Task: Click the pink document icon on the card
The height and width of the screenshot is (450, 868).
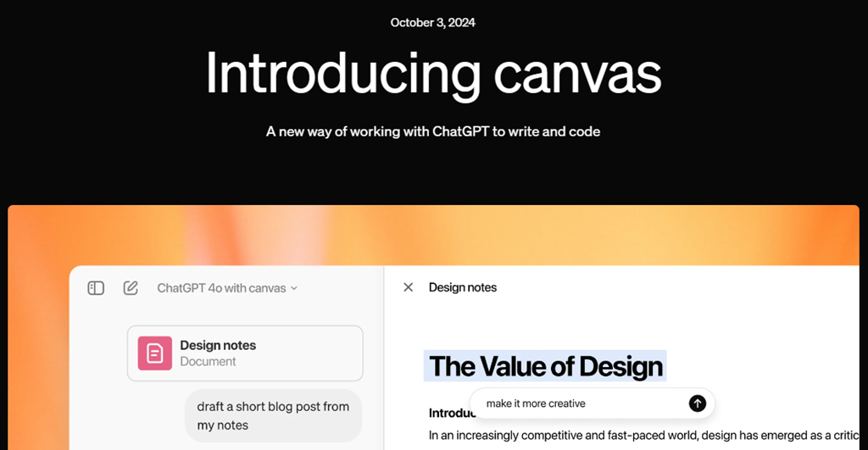Action: tap(154, 353)
